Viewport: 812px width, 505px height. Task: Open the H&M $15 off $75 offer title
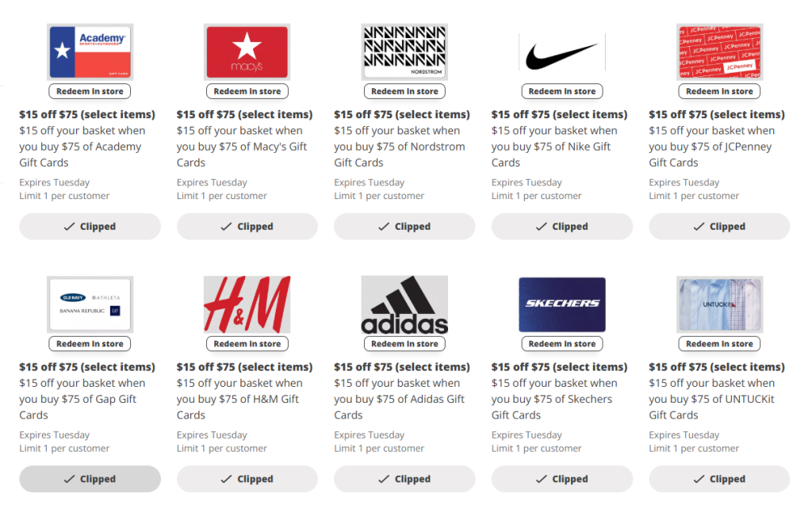(x=244, y=367)
